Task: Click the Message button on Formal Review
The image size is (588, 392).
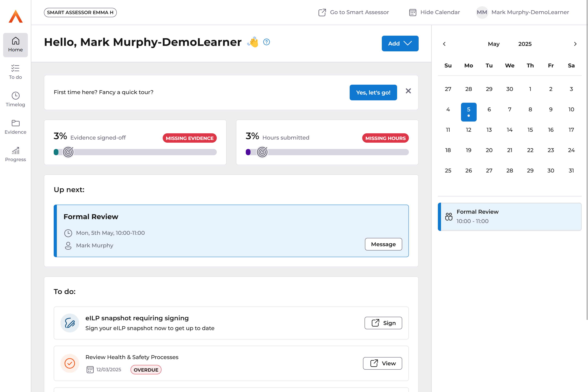Action: (x=383, y=244)
